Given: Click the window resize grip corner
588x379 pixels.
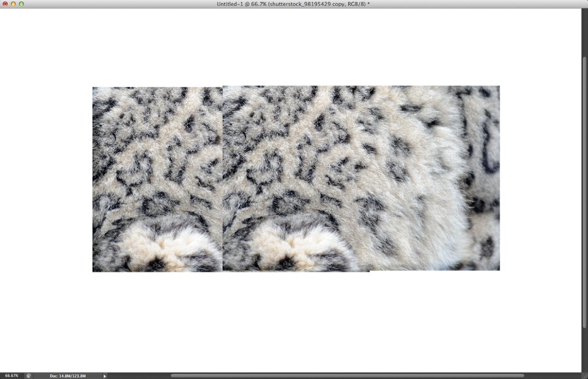Looking at the screenshot, I should tap(584, 376).
